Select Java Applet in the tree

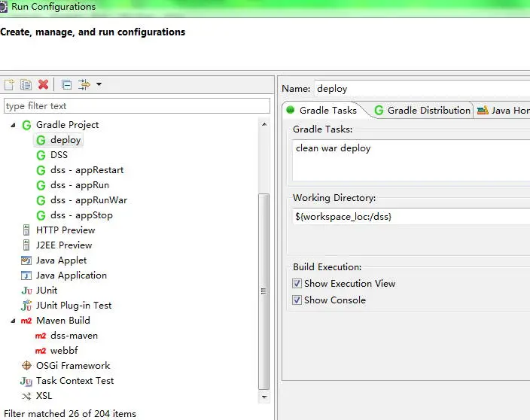tap(62, 260)
